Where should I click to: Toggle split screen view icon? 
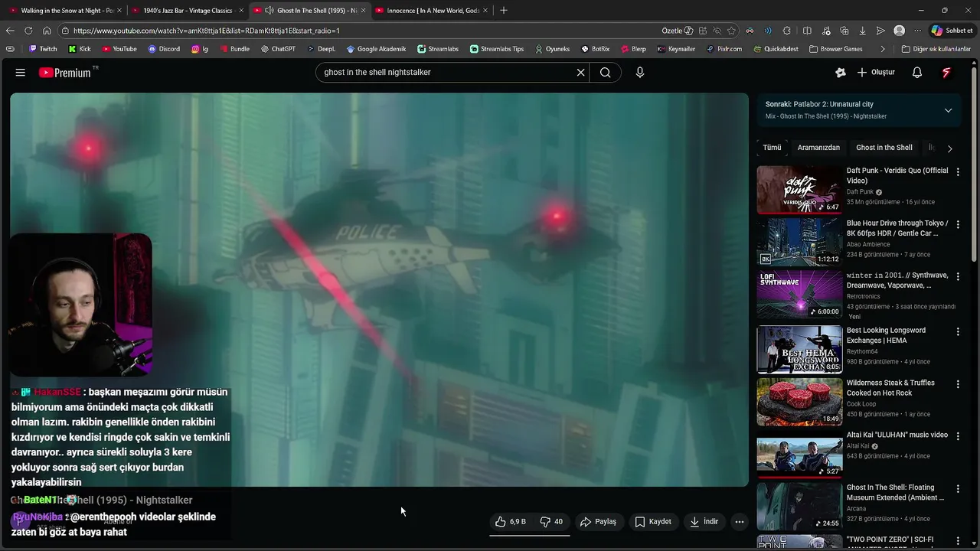pyautogui.click(x=807, y=31)
